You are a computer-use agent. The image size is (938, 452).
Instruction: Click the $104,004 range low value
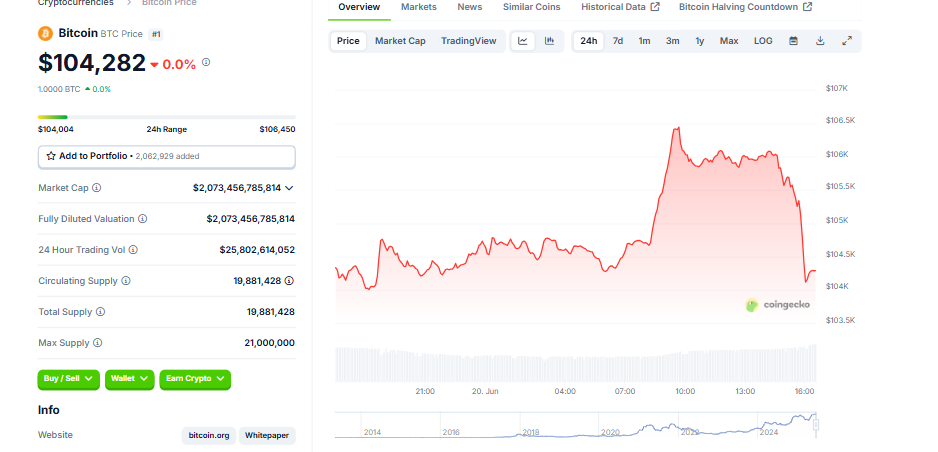tap(56, 129)
